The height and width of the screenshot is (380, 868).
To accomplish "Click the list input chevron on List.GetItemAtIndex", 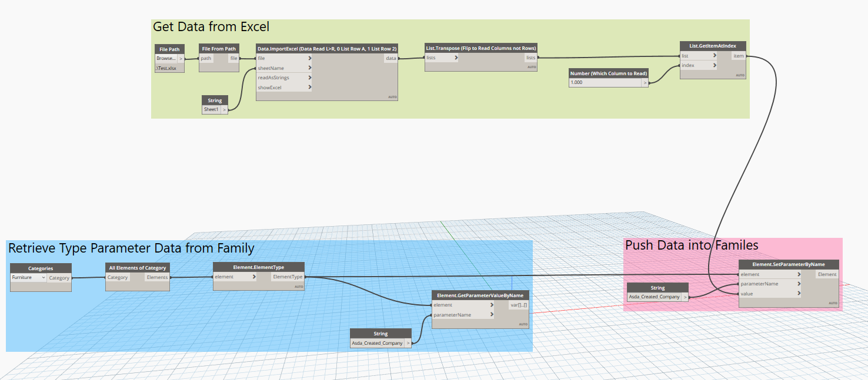I will pos(714,56).
